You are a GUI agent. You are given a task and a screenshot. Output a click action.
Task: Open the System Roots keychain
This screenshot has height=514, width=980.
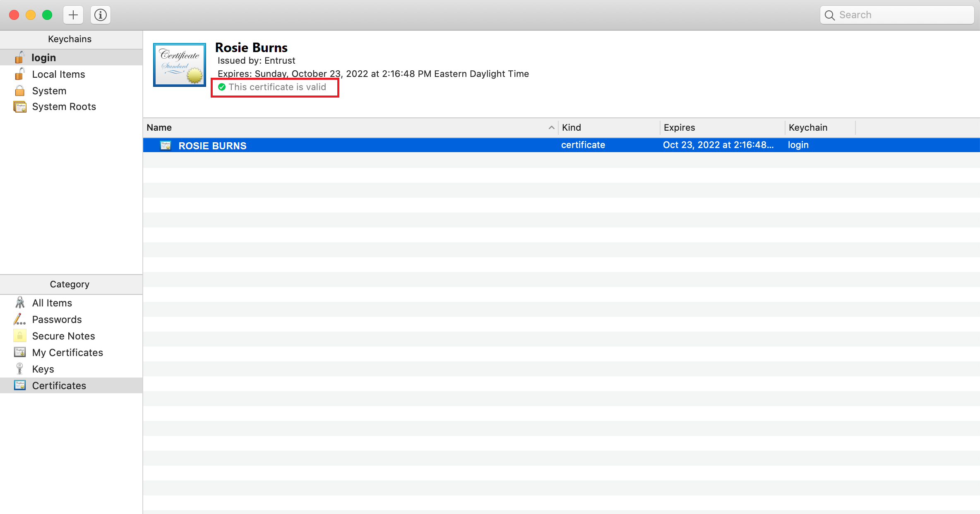click(64, 107)
